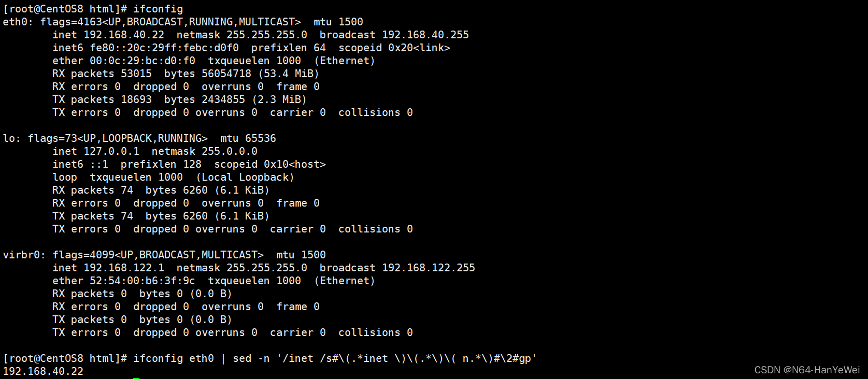Click the virbr0 interface name

(21, 255)
